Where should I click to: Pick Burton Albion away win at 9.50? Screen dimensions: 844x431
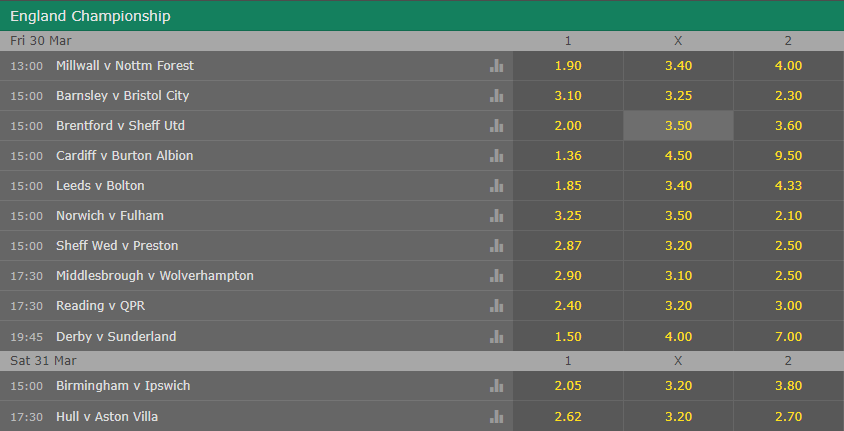pos(789,156)
